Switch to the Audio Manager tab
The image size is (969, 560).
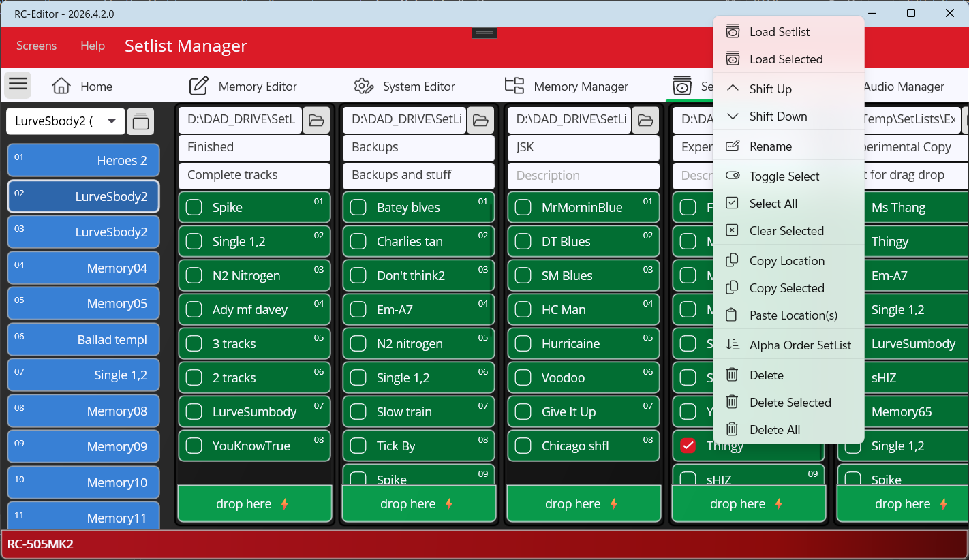click(904, 87)
